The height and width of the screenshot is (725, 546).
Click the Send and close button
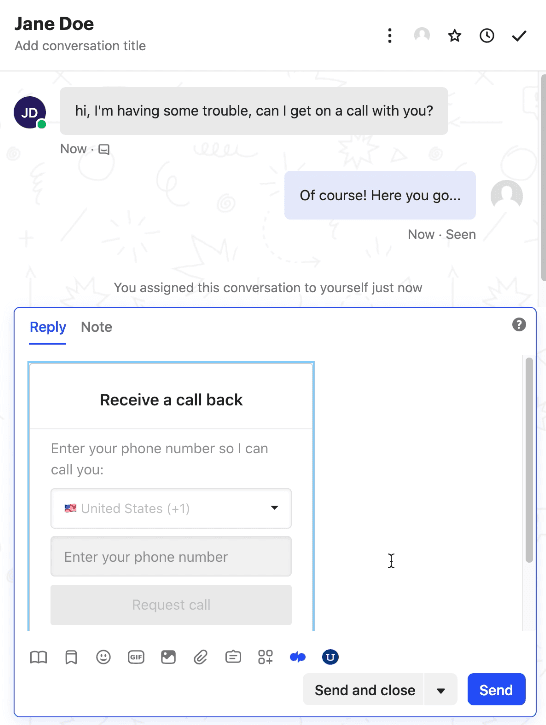(x=363, y=690)
